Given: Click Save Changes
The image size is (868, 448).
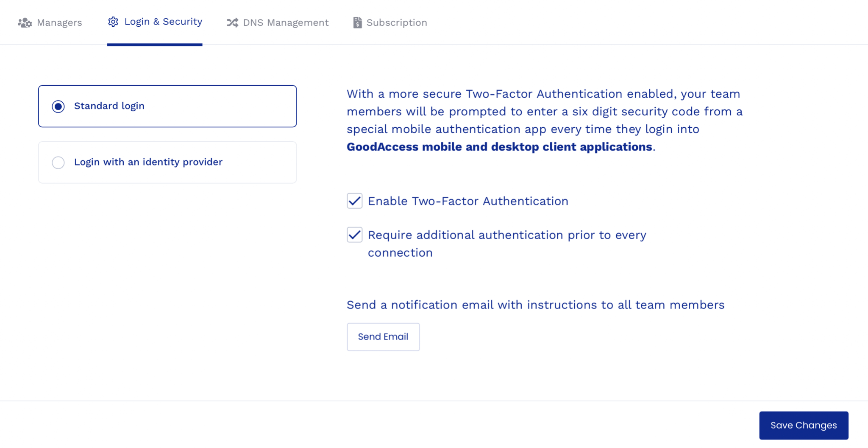Looking at the screenshot, I should pos(803,425).
